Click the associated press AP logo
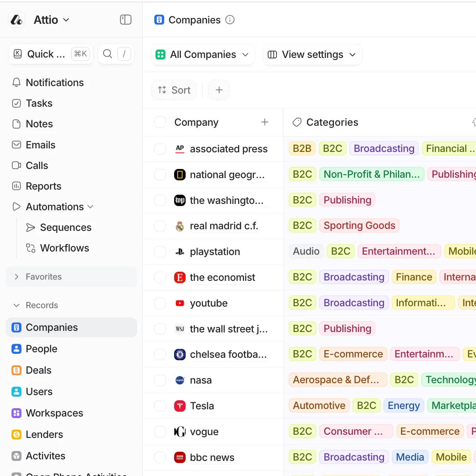Image resolution: width=476 pixels, height=476 pixels. [x=180, y=149]
